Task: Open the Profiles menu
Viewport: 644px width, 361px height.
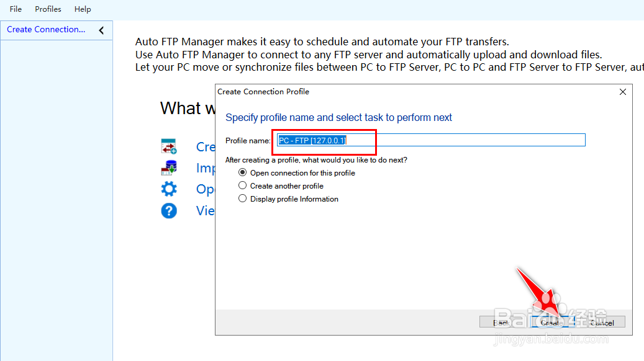Action: click(x=48, y=9)
